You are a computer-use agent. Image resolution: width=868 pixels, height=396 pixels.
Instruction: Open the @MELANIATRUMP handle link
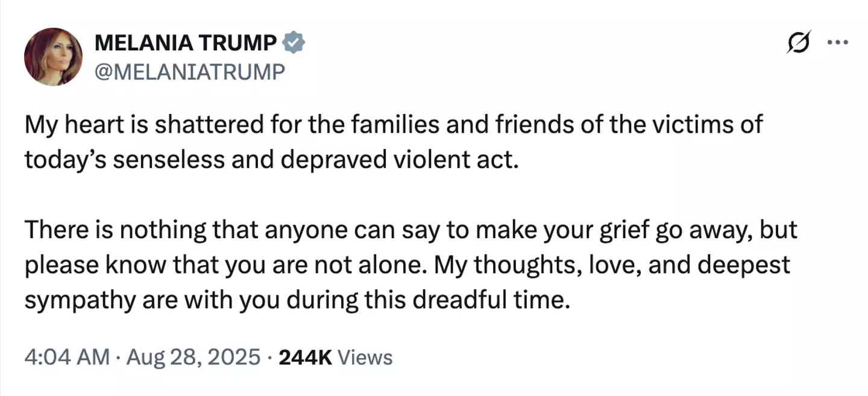pos(189,72)
